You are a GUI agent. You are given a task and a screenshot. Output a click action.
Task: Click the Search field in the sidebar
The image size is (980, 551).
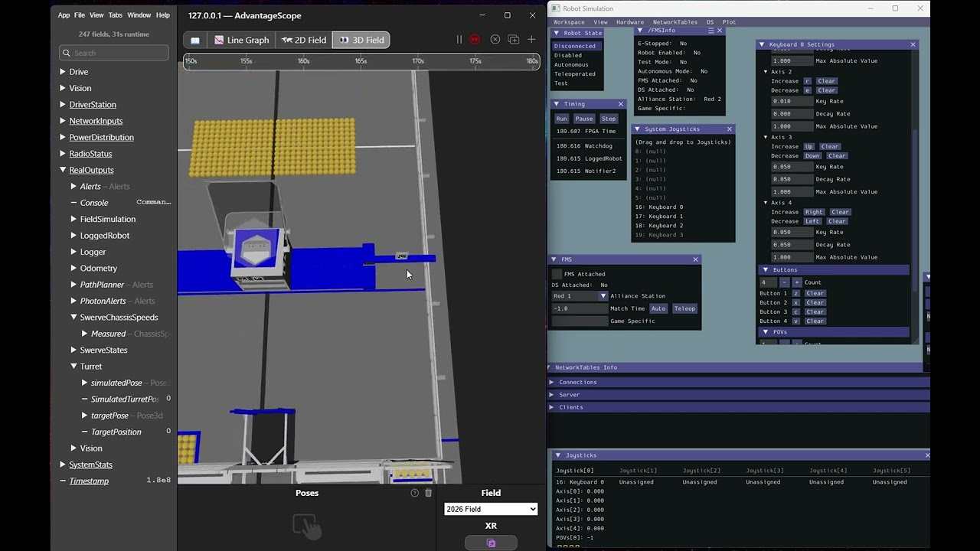113,52
